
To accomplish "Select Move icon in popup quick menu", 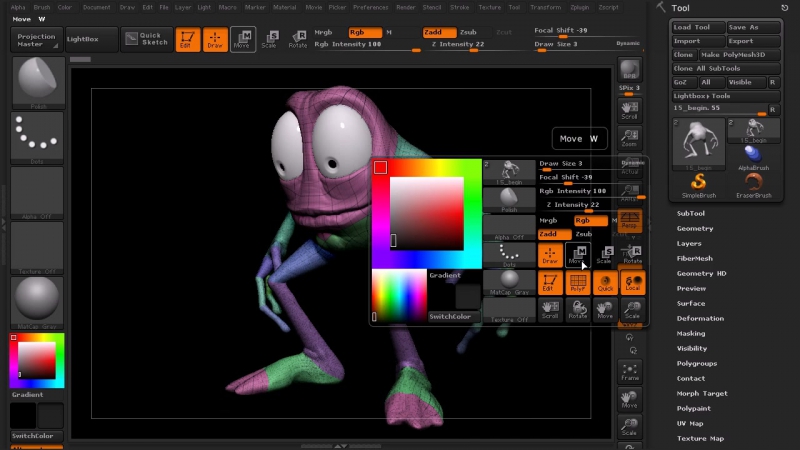I will tap(578, 255).
